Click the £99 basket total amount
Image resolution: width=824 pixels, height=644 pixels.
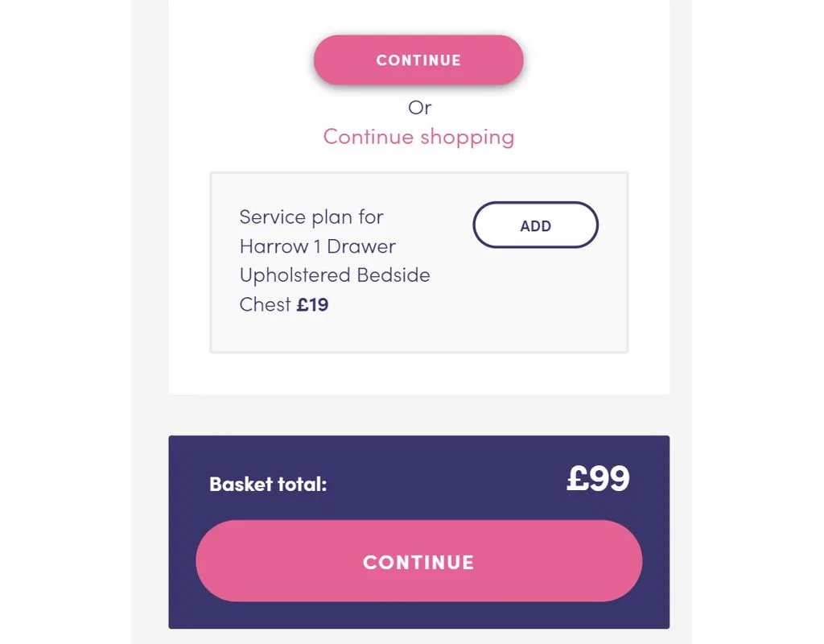coord(598,480)
